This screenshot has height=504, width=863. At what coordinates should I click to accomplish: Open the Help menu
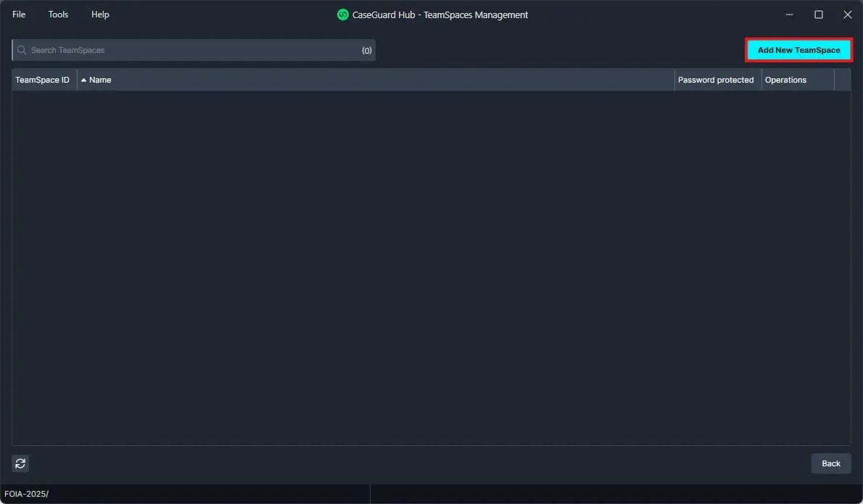pos(100,15)
